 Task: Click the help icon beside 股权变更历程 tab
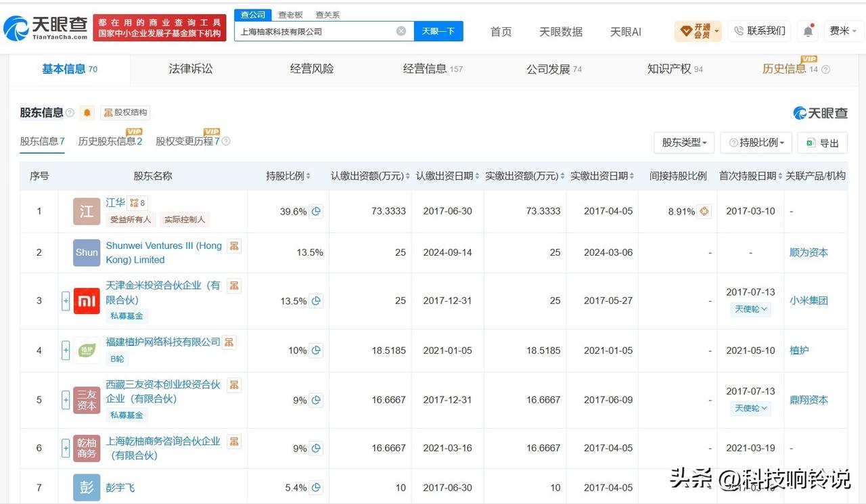click(x=226, y=141)
